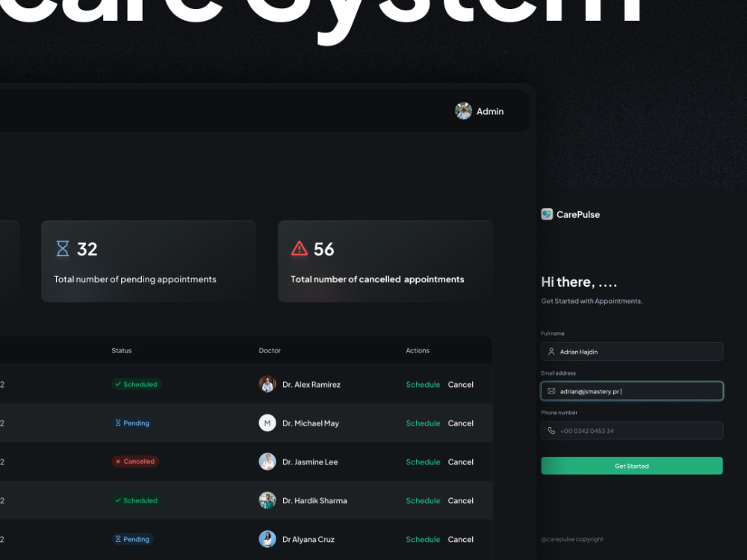747x560 pixels.
Task: Click Schedule for Dr. Hardik Sharma
Action: click(x=423, y=500)
